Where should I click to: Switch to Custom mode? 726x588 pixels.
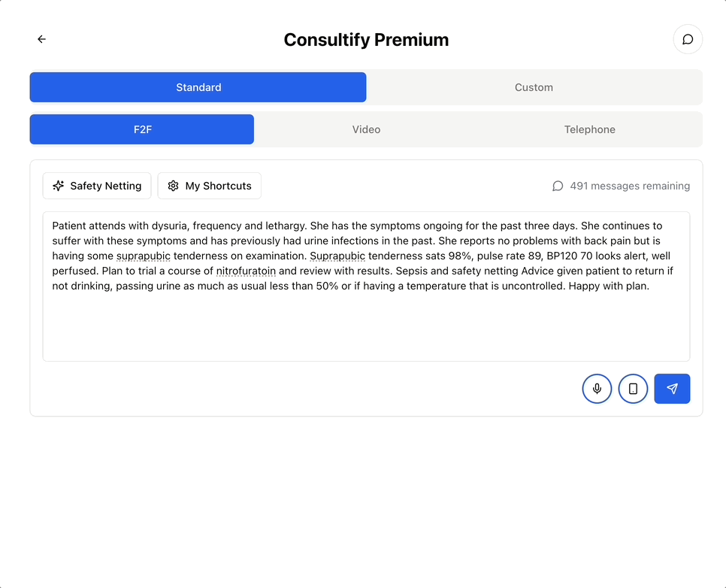pyautogui.click(x=534, y=87)
